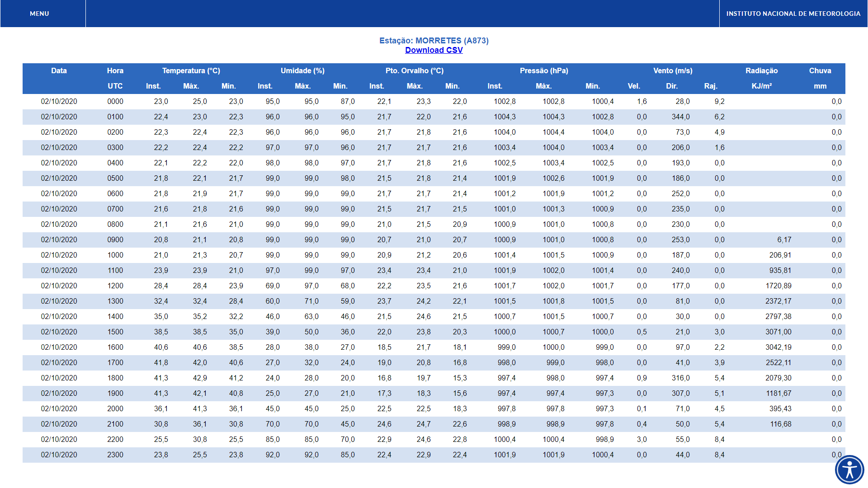
Task: Click wind direction value 206,0
Action: pyautogui.click(x=680, y=147)
